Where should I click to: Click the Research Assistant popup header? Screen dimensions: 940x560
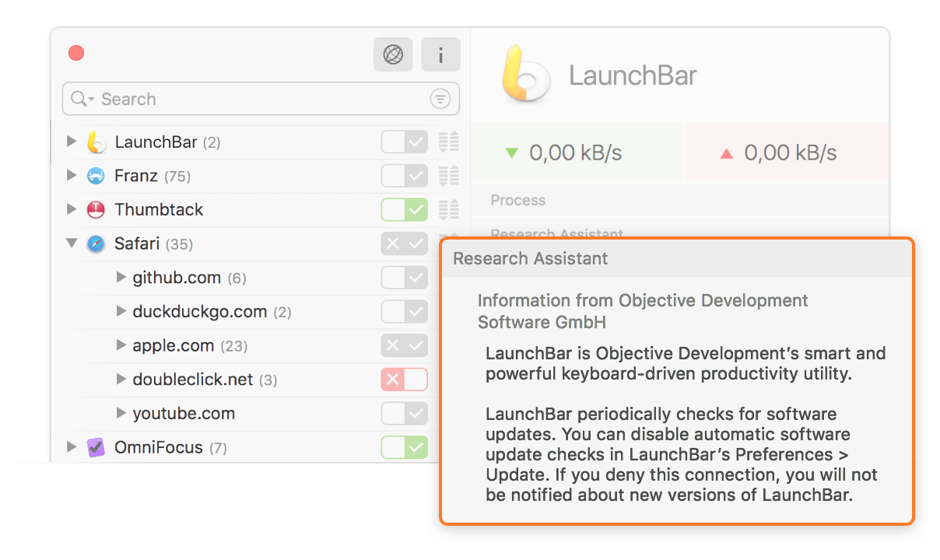click(x=676, y=259)
